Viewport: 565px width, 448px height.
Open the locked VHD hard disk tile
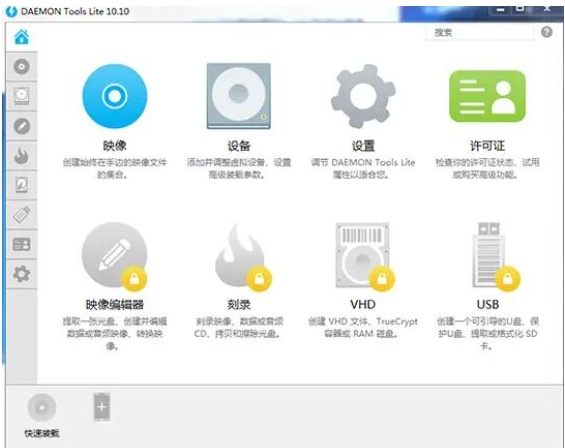point(364,256)
